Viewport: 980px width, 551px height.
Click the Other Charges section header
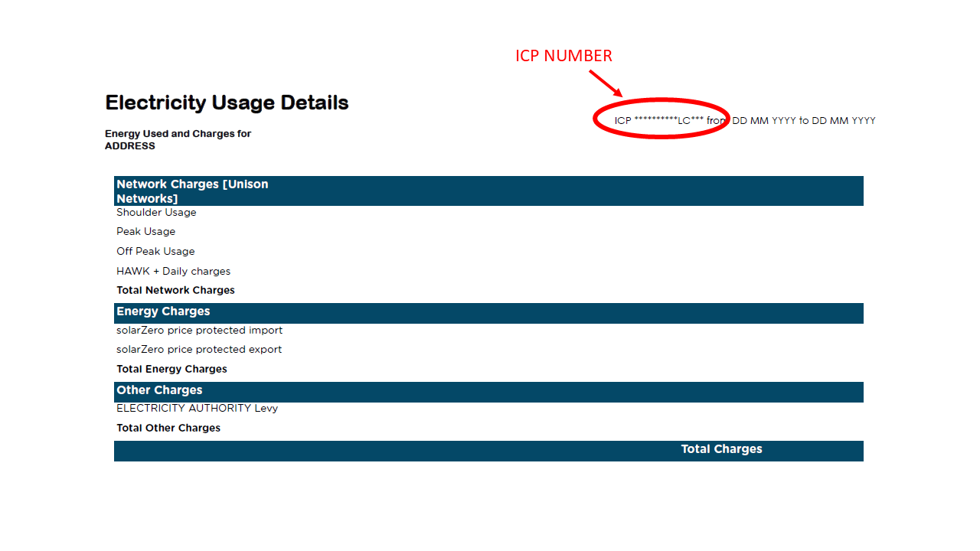(159, 390)
